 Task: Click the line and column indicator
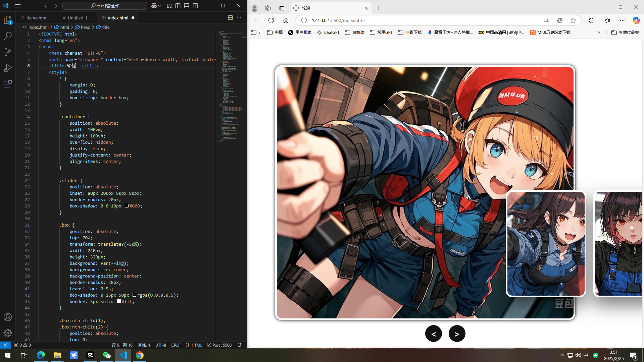point(122,345)
